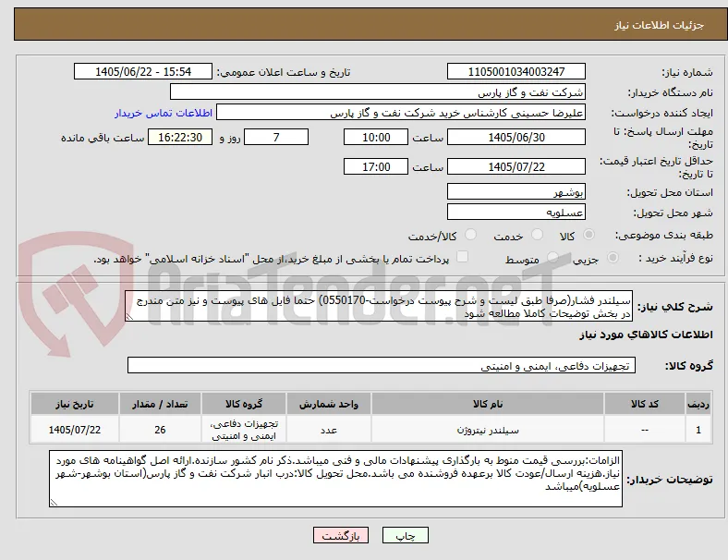
Task: Click the چاپ print button
Action: (406, 535)
